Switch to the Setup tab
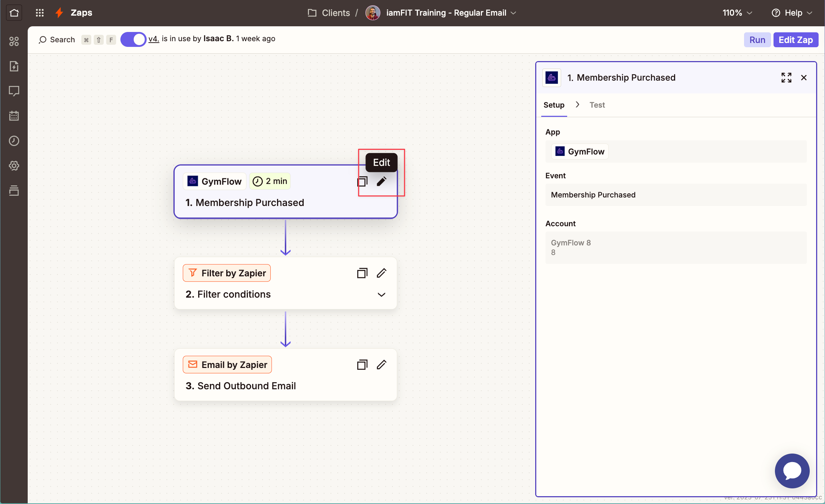 click(554, 105)
